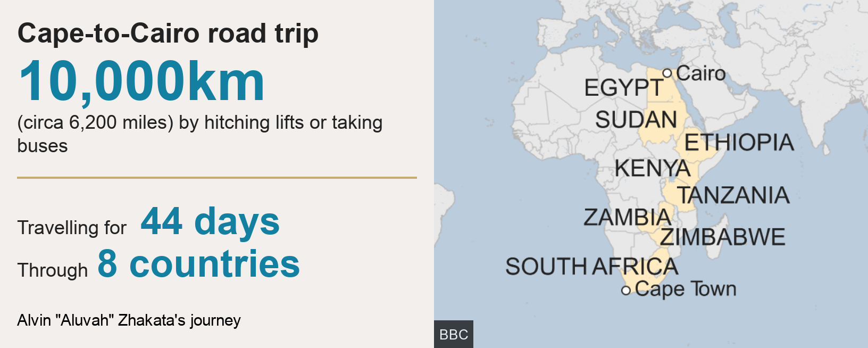This screenshot has height=348, width=868.
Task: Click the tan horizontal divider line
Action: (216, 178)
